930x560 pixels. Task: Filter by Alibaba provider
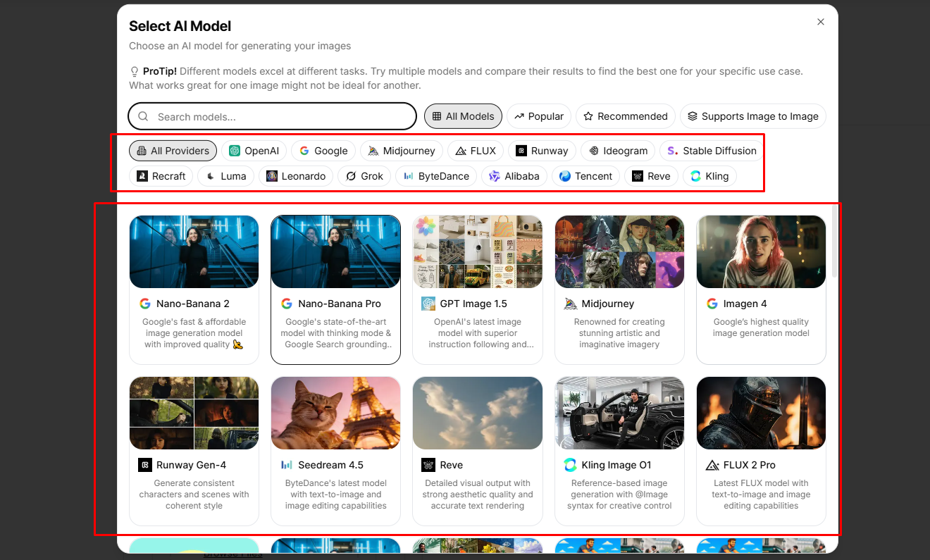coord(514,176)
